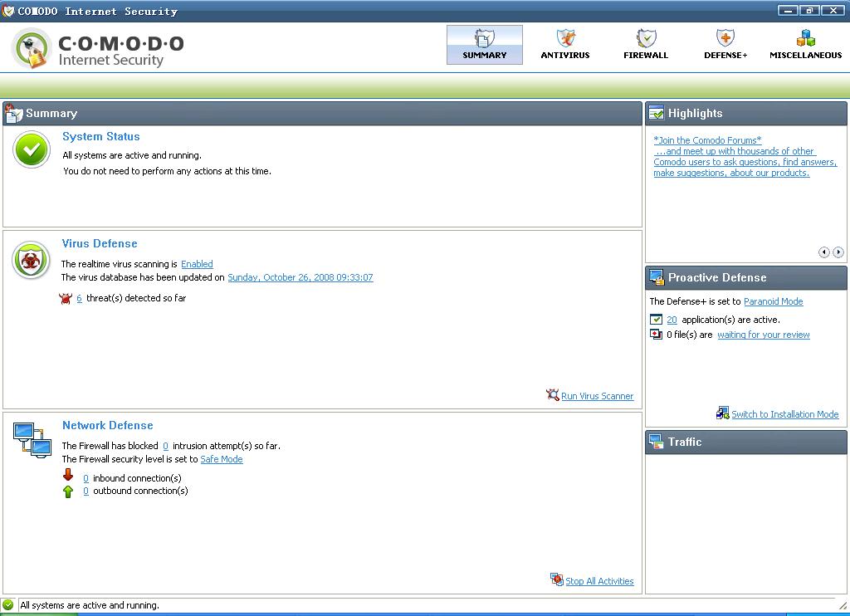The width and height of the screenshot is (850, 616).
Task: Click the Virus Defense biohazard shield icon
Action: coord(31,261)
